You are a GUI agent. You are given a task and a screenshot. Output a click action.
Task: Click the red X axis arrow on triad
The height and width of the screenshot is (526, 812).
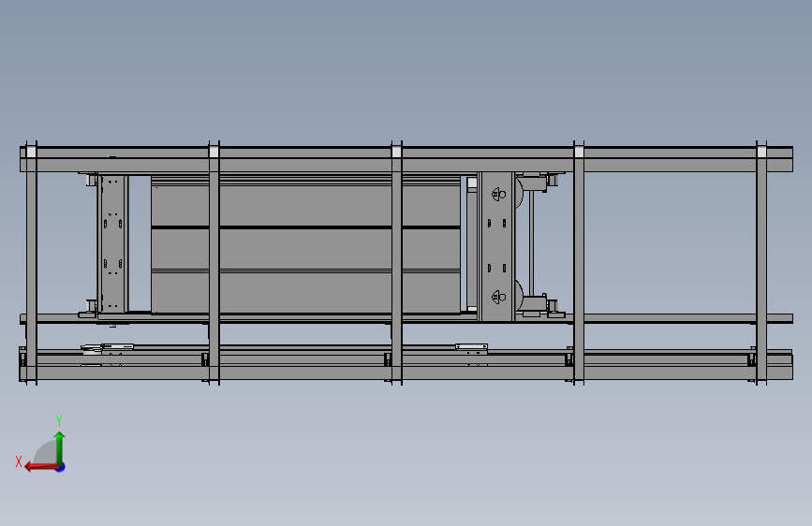(41, 467)
